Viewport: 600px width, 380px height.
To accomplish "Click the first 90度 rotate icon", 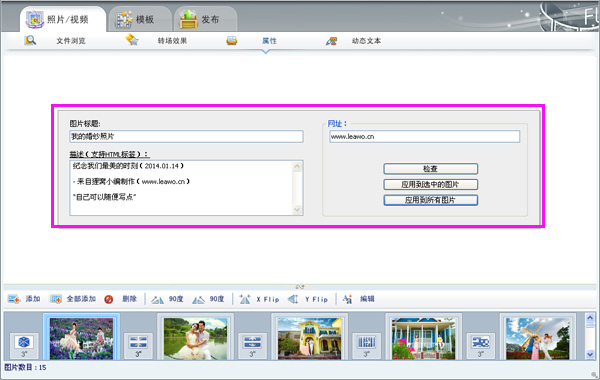I will tap(157, 299).
